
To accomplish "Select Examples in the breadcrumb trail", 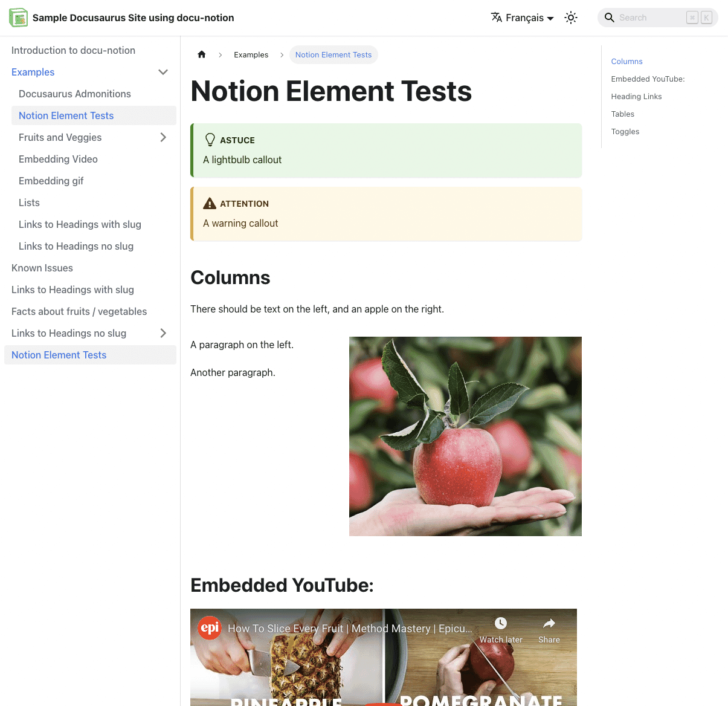I will (251, 54).
